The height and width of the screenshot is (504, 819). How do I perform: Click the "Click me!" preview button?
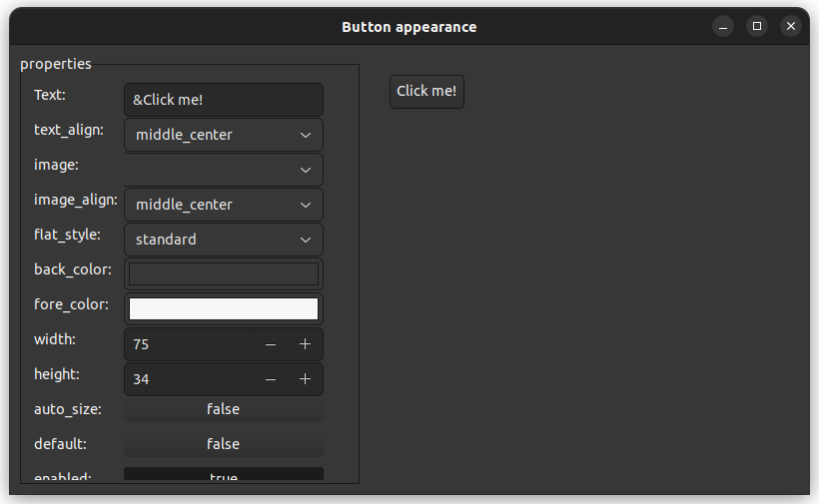coord(426,91)
